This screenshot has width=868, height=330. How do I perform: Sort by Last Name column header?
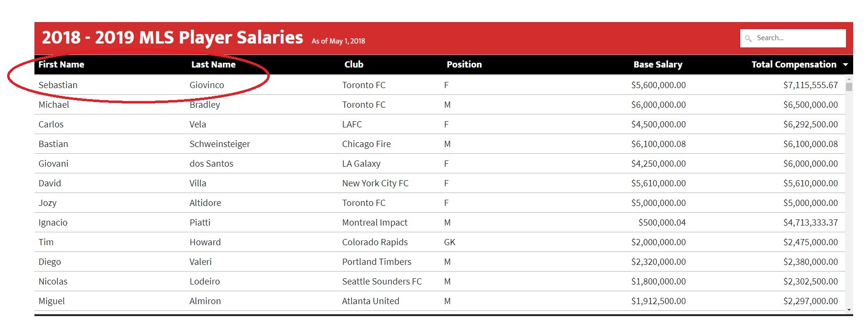point(213,65)
